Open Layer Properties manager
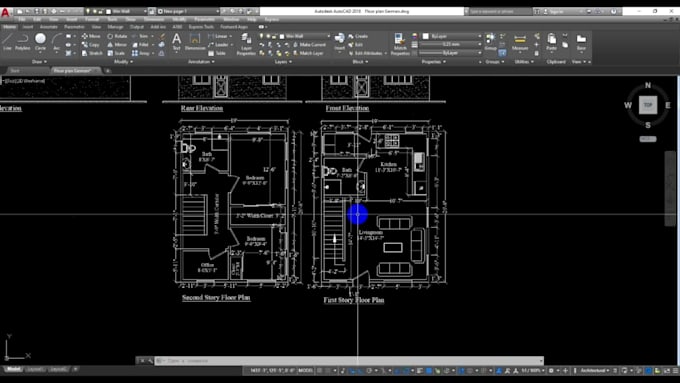Screen dimensions: 680x383 click(x=246, y=45)
